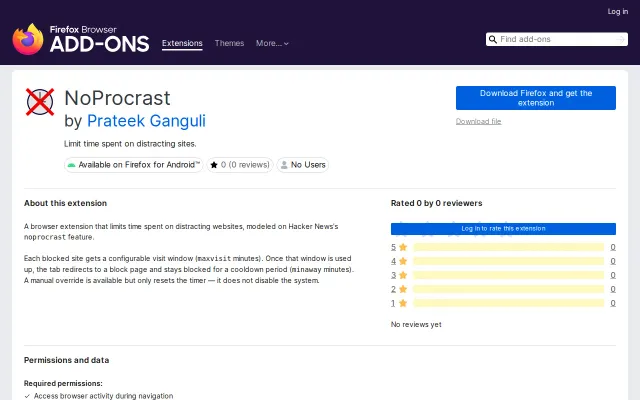
Task: Click the Download file link
Action: [478, 121]
